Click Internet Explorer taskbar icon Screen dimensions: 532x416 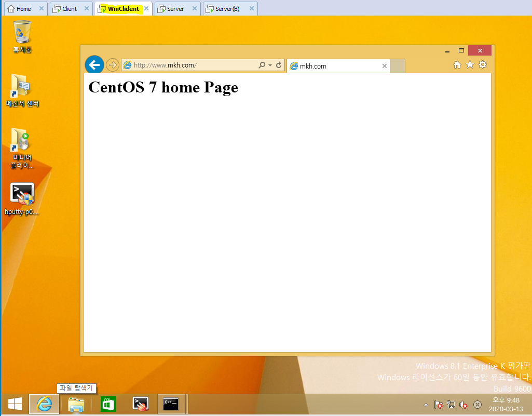coord(44,404)
